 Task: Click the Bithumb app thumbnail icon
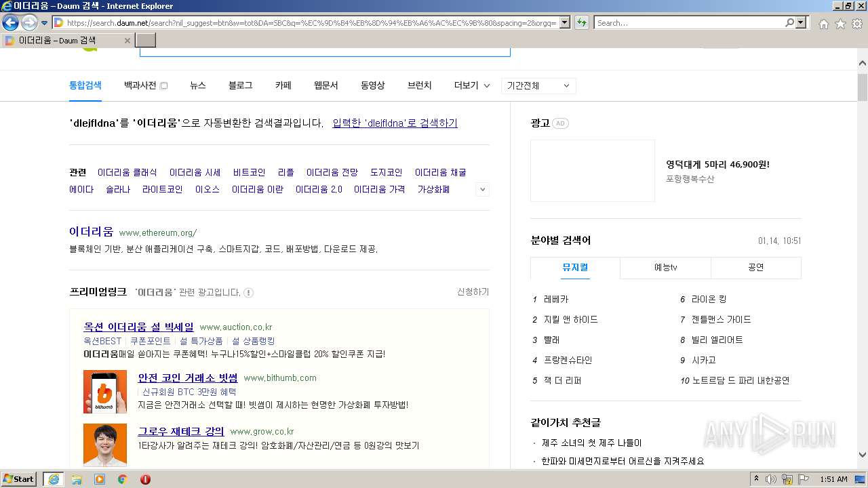(x=105, y=391)
